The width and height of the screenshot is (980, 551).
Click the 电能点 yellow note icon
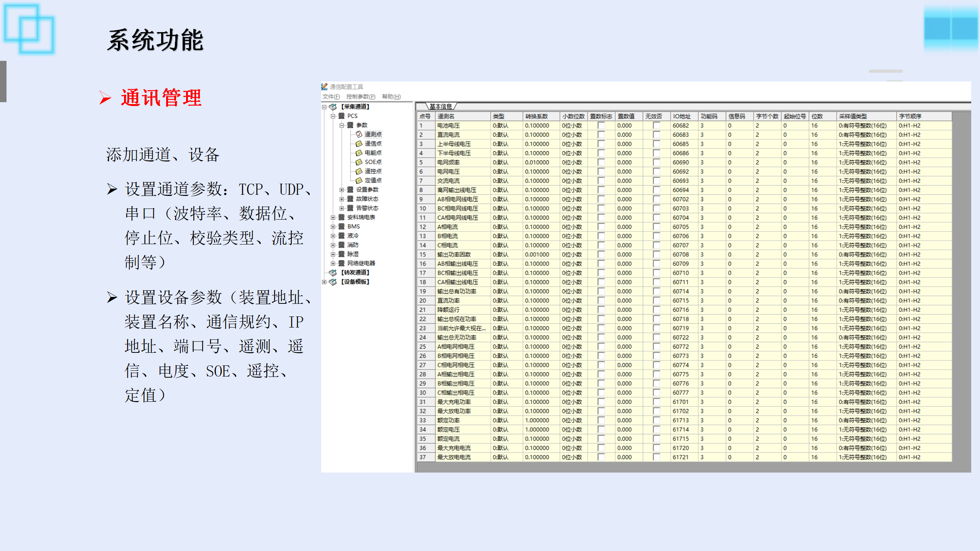[x=359, y=153]
